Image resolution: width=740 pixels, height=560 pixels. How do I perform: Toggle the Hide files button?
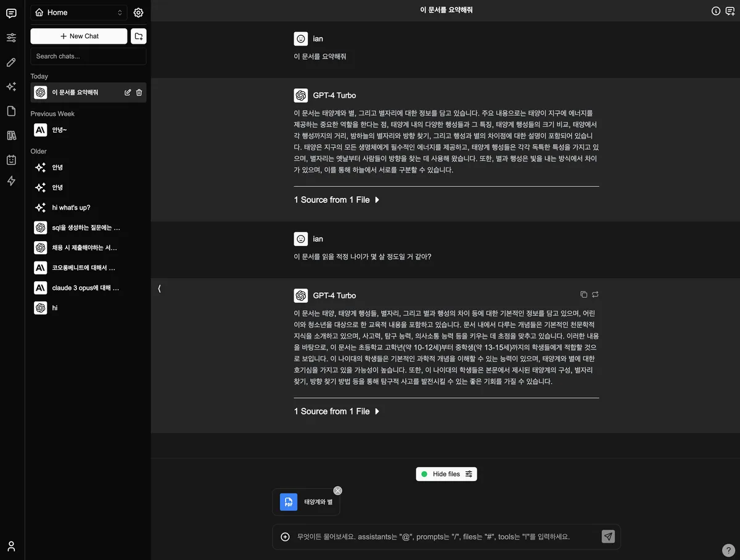pyautogui.click(x=446, y=474)
